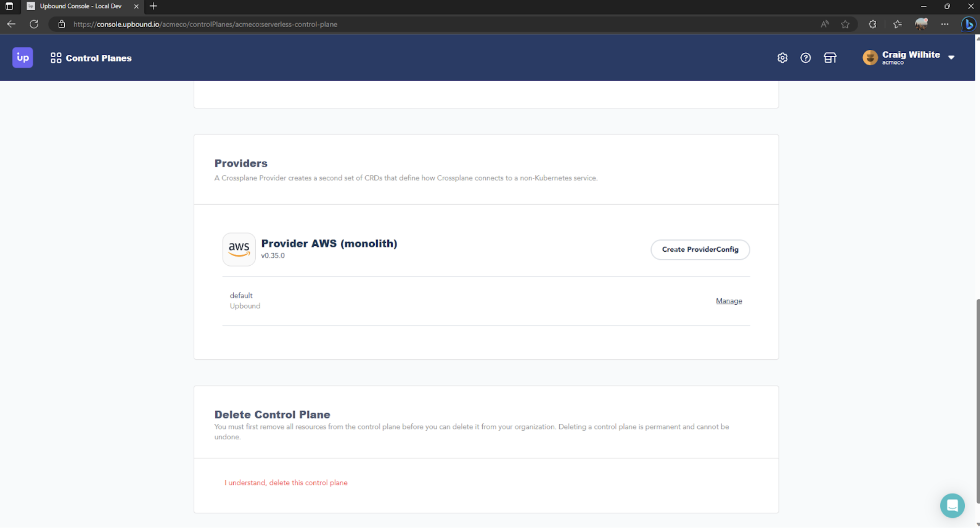
Task: Minimize the browser window
Action: click(x=923, y=6)
